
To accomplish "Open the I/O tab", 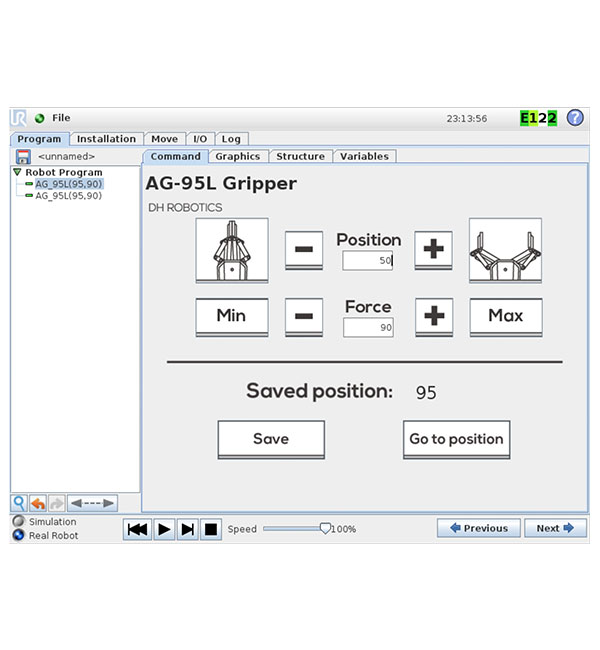I will [x=200, y=139].
